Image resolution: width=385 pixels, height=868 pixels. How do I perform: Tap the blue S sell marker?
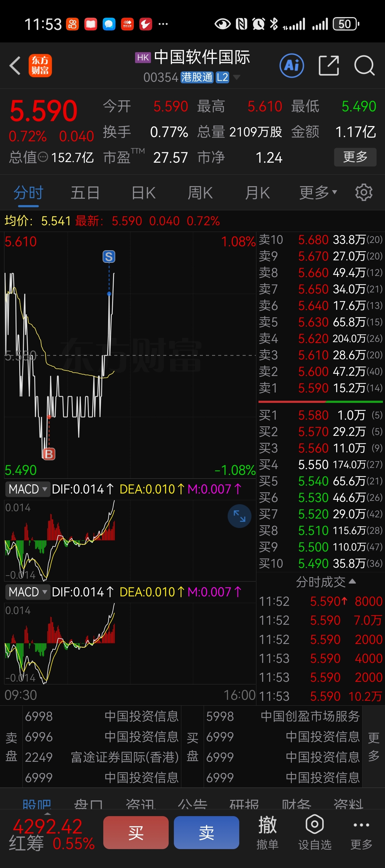pyautogui.click(x=109, y=257)
